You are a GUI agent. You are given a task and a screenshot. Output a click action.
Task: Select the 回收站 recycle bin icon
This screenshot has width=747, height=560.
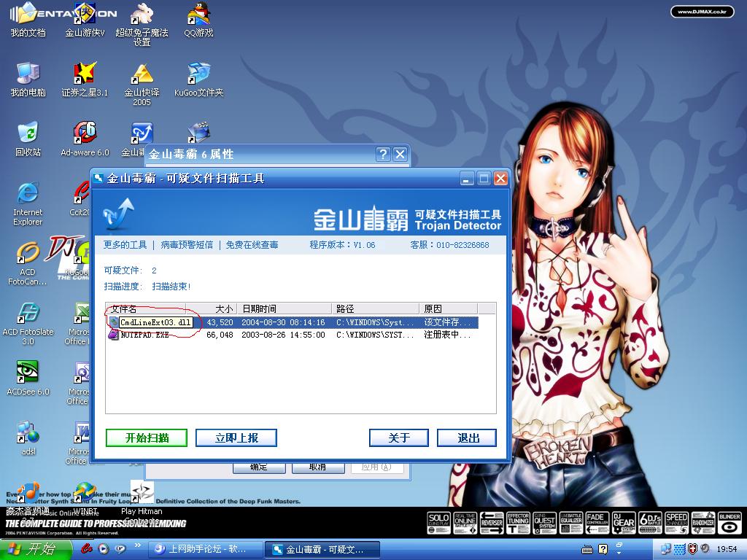click(28, 139)
